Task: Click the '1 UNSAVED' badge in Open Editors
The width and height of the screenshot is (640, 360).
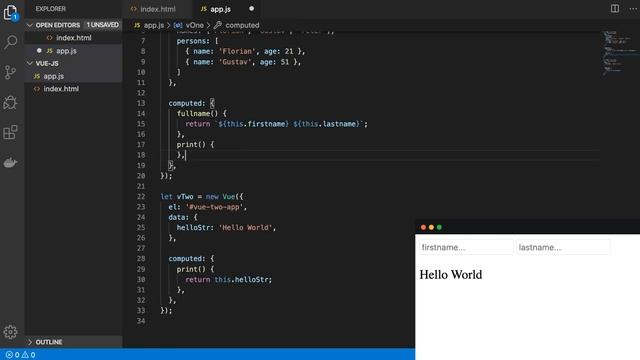Action: [102, 25]
